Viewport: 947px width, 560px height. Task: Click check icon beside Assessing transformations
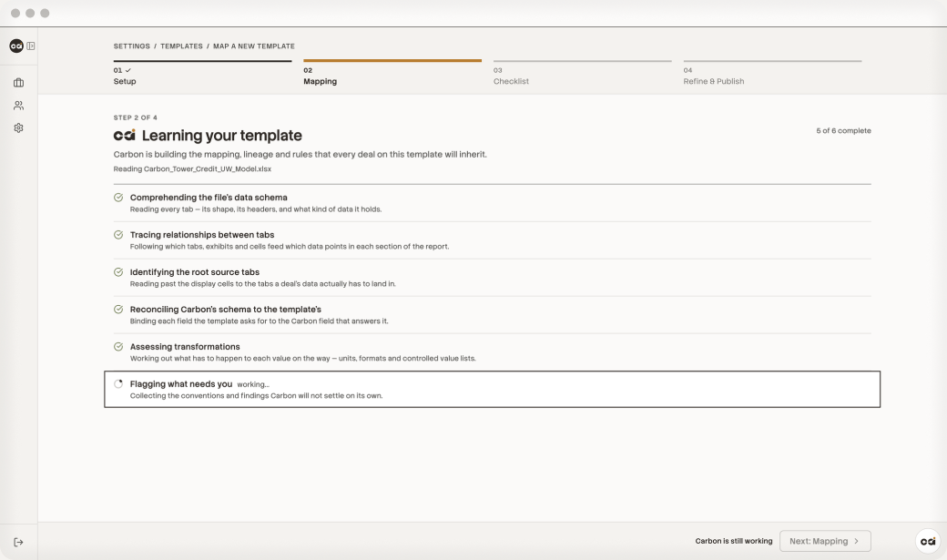pos(118,347)
